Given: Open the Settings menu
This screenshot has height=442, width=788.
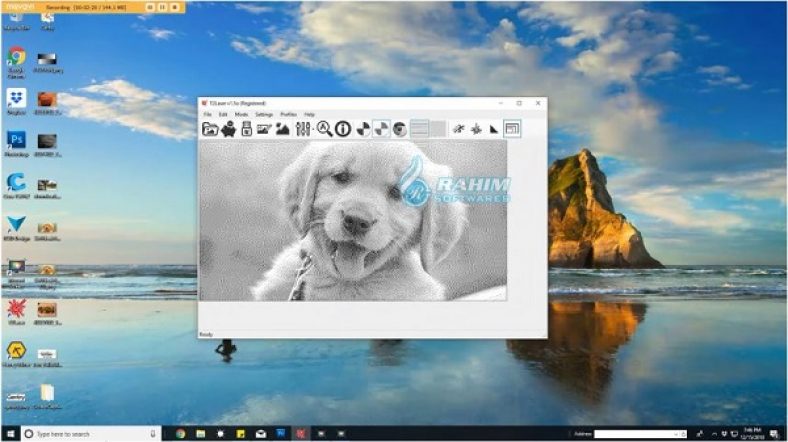Looking at the screenshot, I should pyautogui.click(x=264, y=115).
